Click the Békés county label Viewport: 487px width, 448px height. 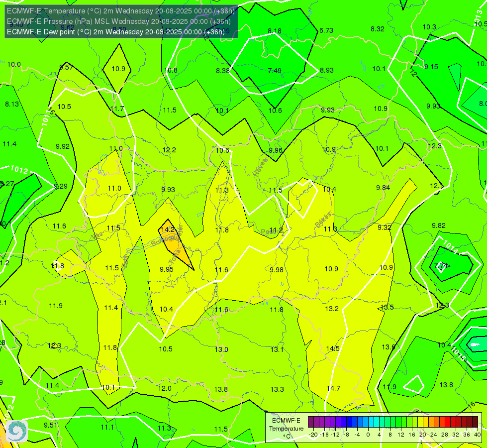coord(323,220)
